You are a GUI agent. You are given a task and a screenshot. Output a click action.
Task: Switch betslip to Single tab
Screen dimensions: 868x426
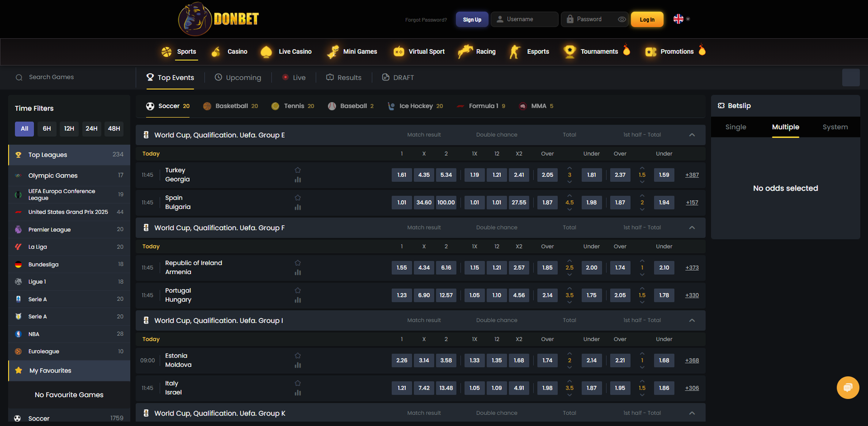click(736, 127)
